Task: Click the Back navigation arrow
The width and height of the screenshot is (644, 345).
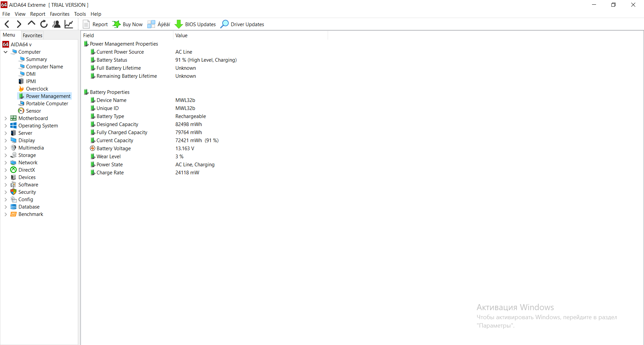Action: 7,24
